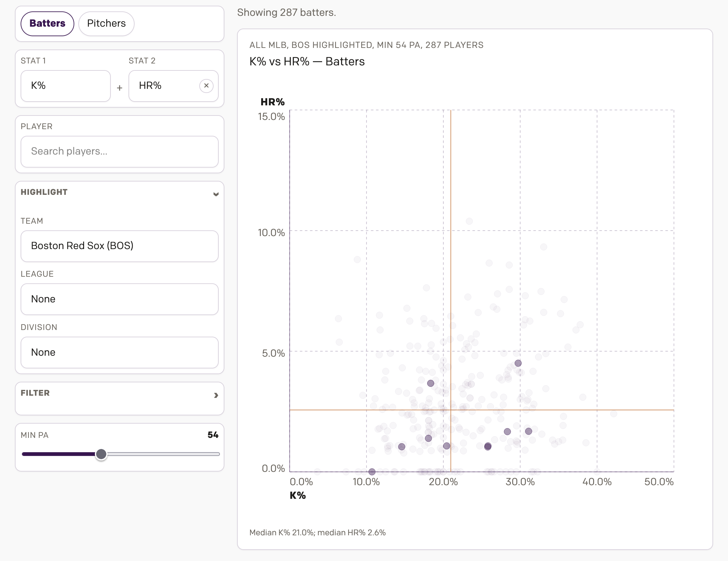Click the faint outlier point above 10% HR
Viewport: 728px width, 561px height.
469,221
